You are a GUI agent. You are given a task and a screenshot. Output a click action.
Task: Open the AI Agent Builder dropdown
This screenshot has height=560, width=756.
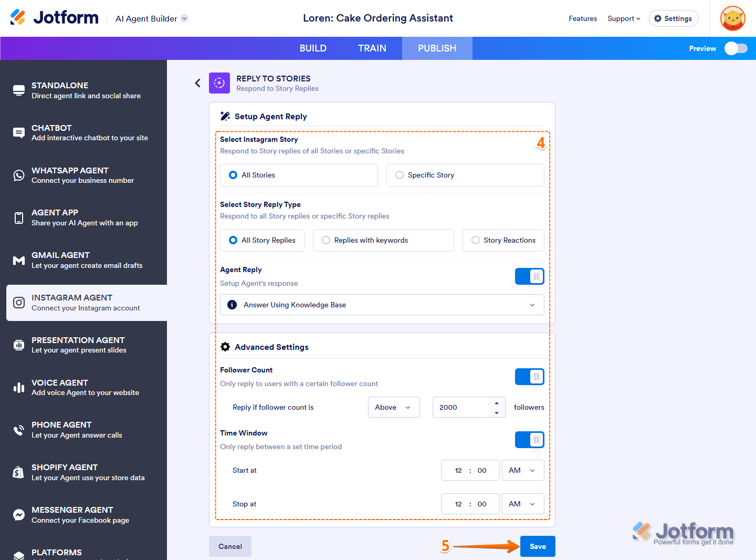click(x=152, y=18)
